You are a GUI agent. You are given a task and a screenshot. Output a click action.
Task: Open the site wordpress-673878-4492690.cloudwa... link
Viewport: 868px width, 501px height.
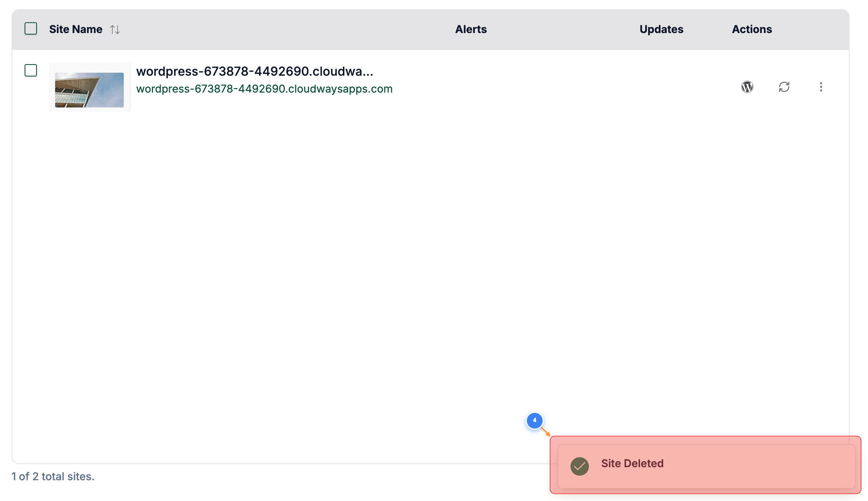[255, 71]
